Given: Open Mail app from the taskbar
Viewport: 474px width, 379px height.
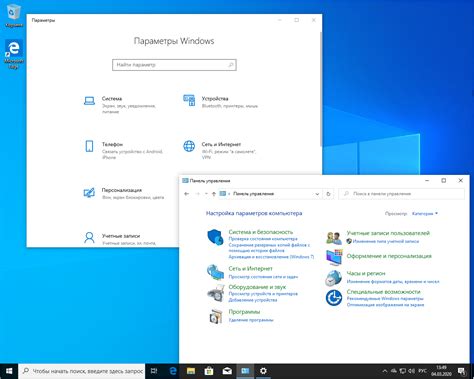Looking at the screenshot, I should [x=227, y=371].
